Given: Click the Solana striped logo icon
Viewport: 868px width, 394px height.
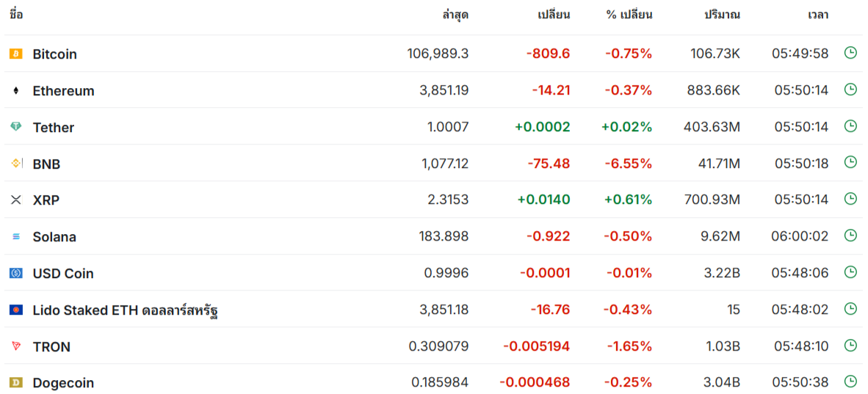Looking at the screenshot, I should [x=15, y=236].
